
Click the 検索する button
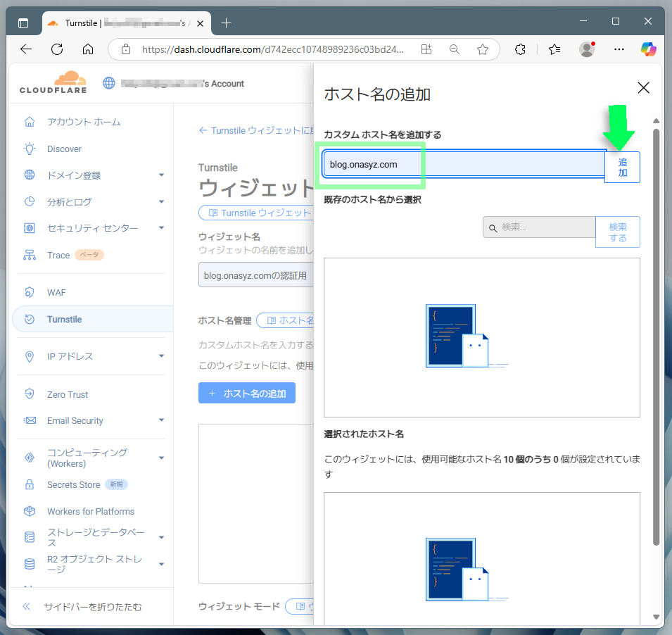618,232
